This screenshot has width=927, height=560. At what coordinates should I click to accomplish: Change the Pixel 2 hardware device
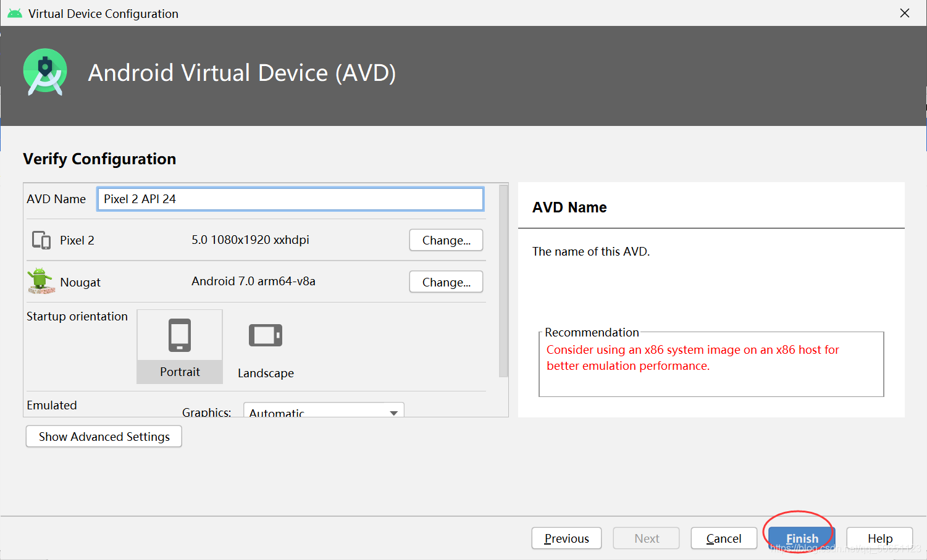tap(446, 240)
